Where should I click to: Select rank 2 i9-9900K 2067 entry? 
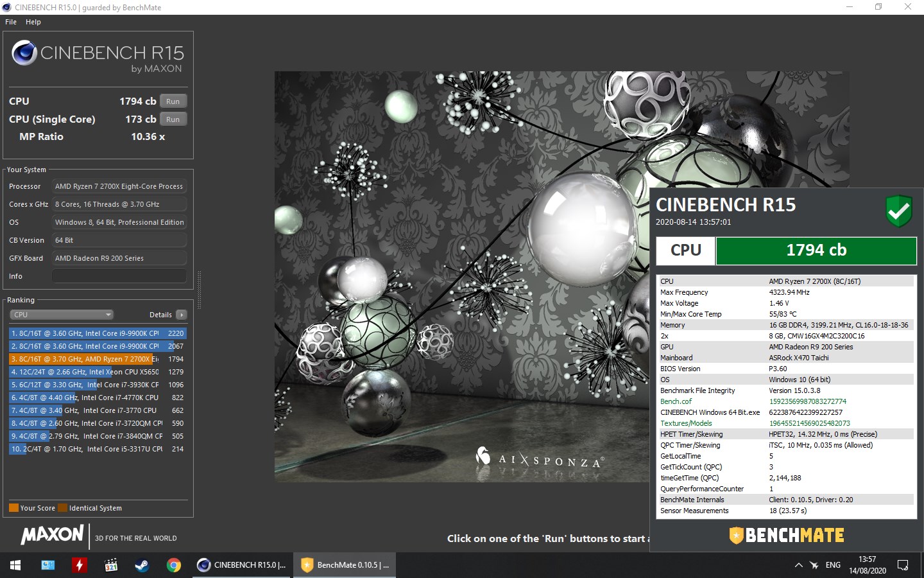click(x=98, y=346)
